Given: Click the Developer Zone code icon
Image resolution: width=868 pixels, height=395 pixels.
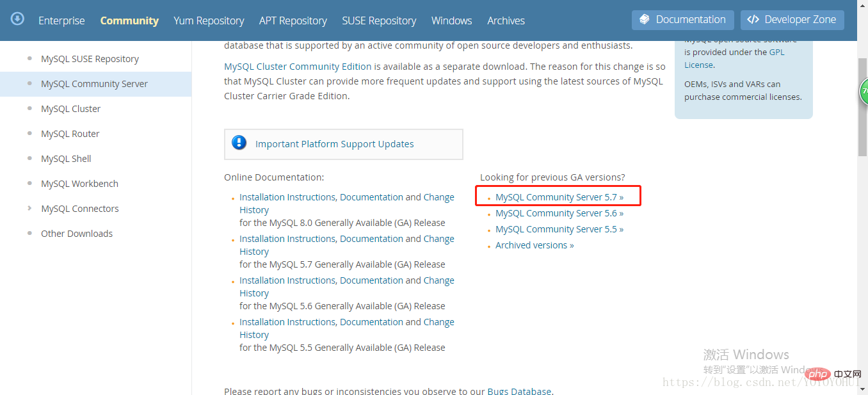Looking at the screenshot, I should [753, 19].
